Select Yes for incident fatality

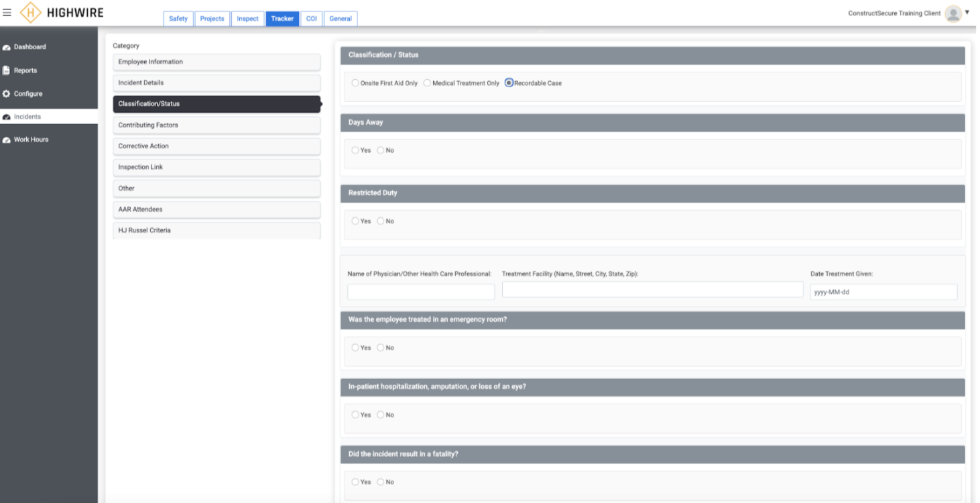coord(355,482)
